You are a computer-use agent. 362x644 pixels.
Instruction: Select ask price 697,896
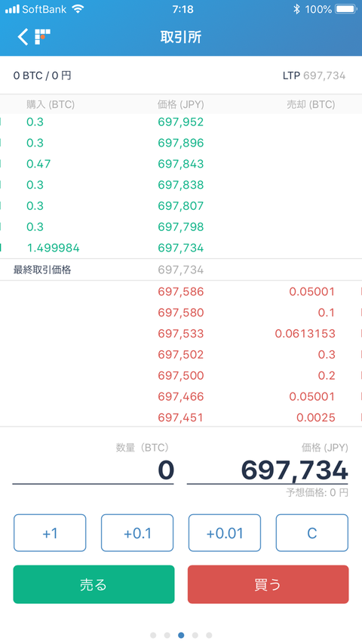(181, 143)
